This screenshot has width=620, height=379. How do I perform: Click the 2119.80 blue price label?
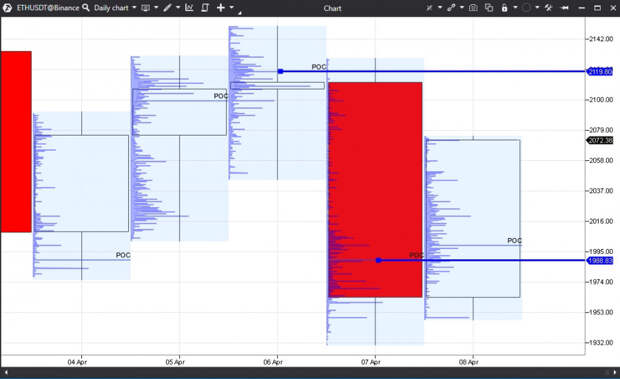[600, 72]
